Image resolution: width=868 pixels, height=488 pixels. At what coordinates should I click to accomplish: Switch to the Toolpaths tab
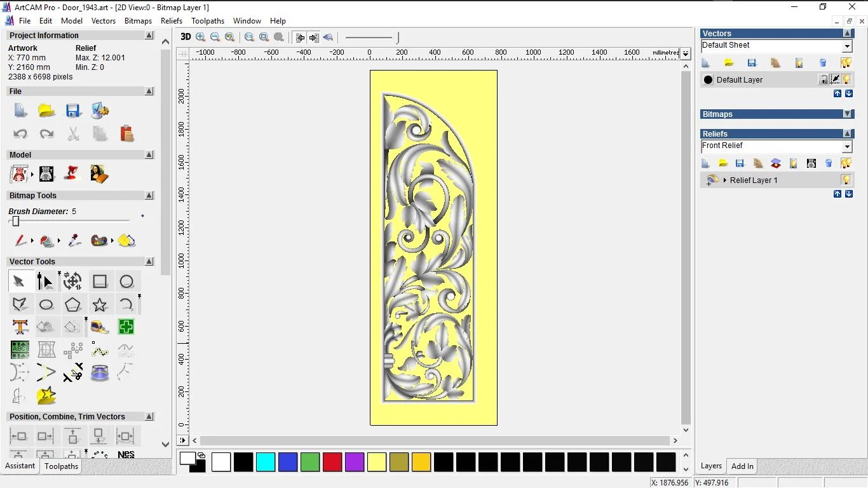[61, 466]
